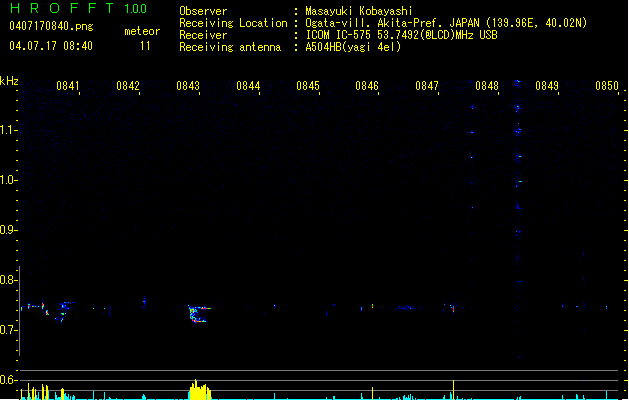Click the HROFFT 1.0.0 title text
Viewport: 629px width, 400px height.
[x=79, y=8]
